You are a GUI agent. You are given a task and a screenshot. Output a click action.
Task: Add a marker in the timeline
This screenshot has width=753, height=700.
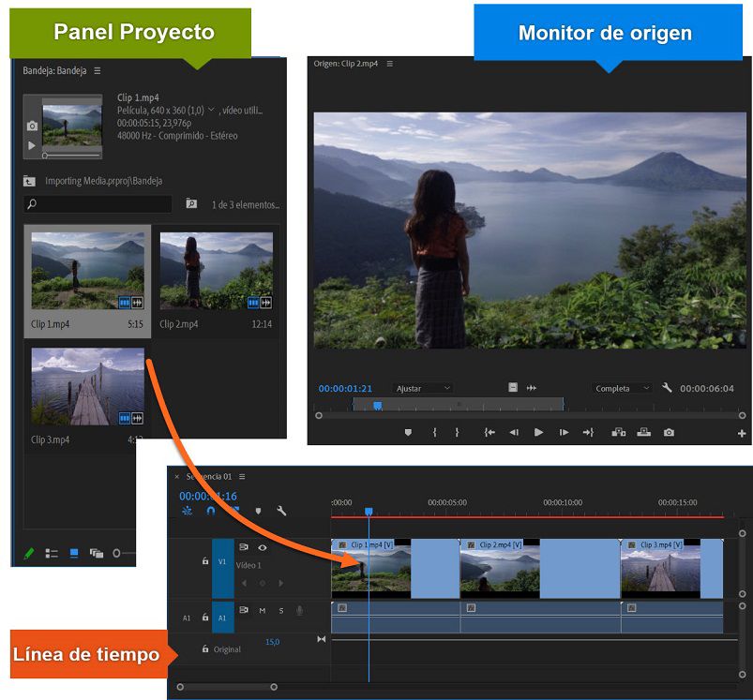(x=259, y=511)
